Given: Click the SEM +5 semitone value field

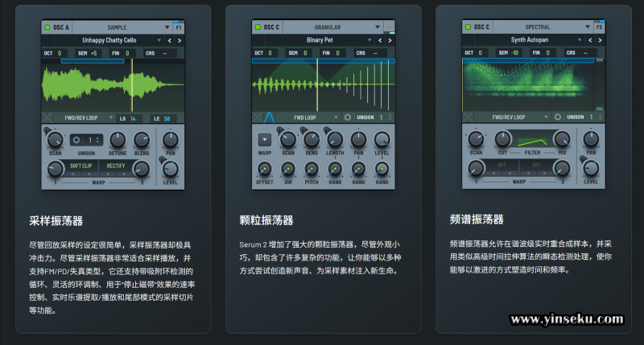Looking at the screenshot, I should pos(90,53).
